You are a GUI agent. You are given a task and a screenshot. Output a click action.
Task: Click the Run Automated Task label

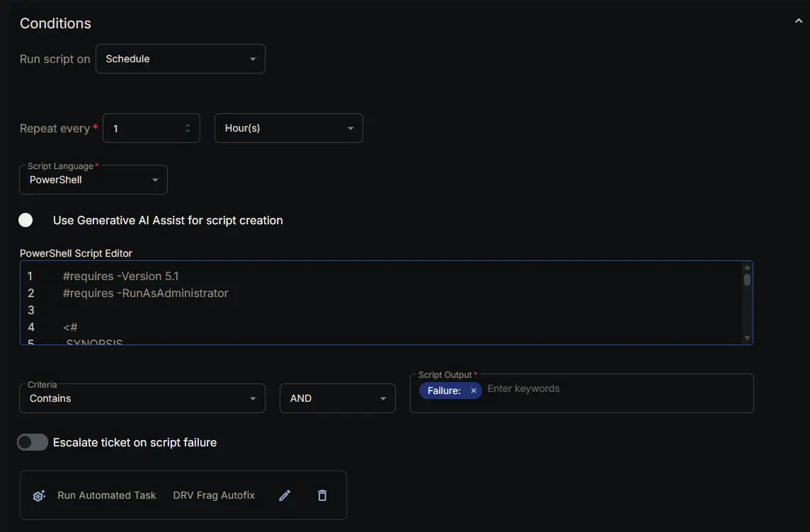pyautogui.click(x=106, y=495)
